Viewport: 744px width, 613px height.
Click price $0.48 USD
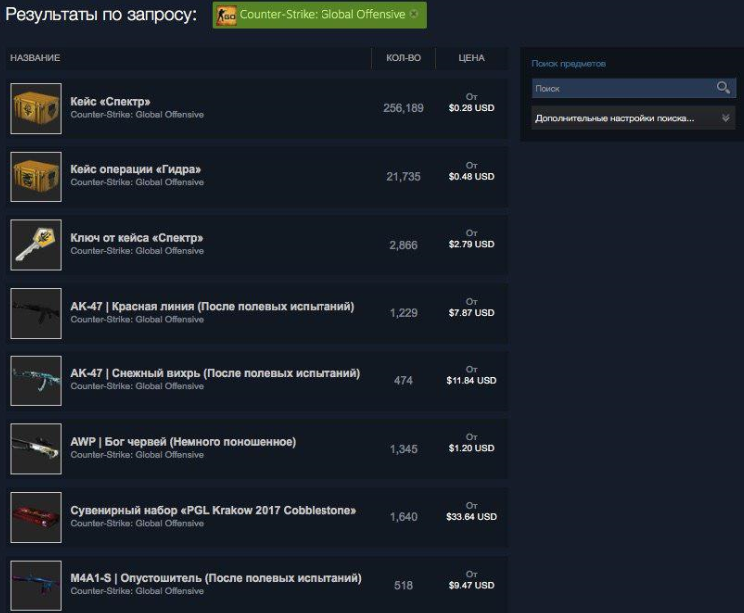pos(471,176)
